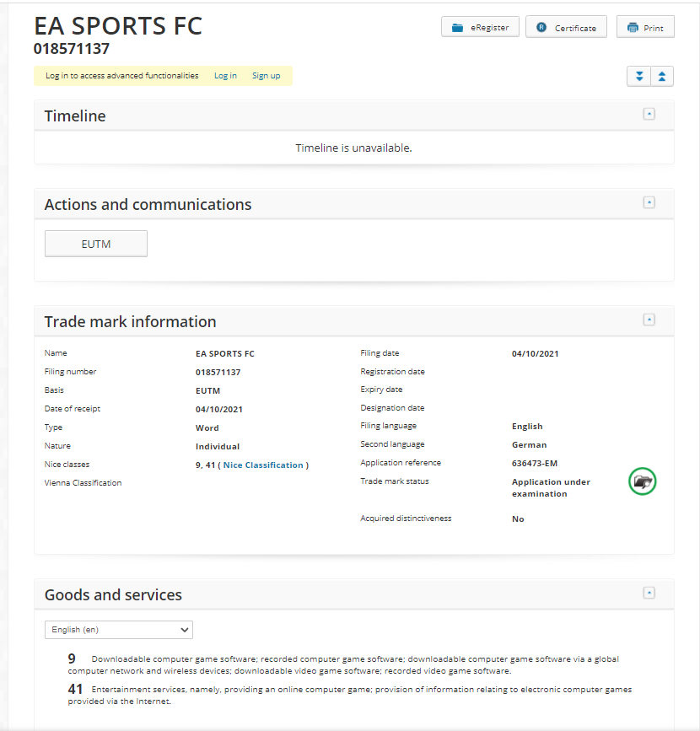Click the Nature value Individual
Viewport: 700px width, 731px height.
(x=218, y=447)
